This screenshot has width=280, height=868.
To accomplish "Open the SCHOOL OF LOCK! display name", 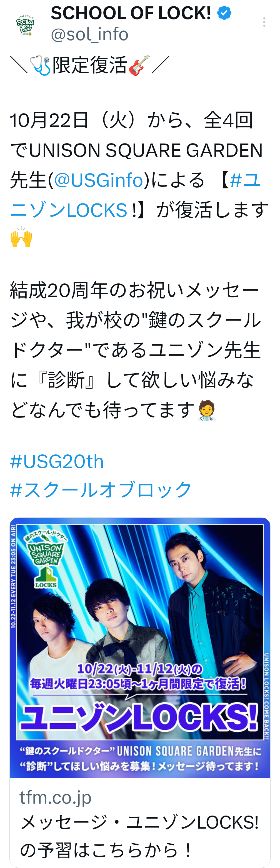I will point(131,13).
